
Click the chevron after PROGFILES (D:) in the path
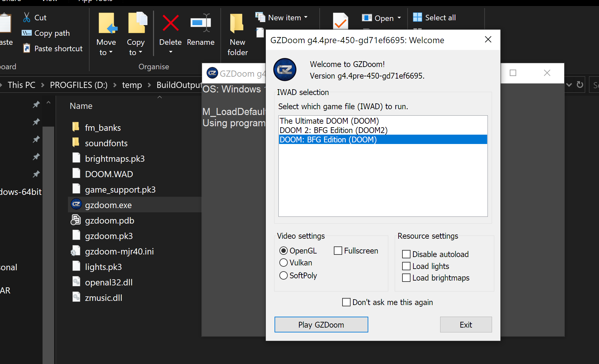tap(115, 85)
